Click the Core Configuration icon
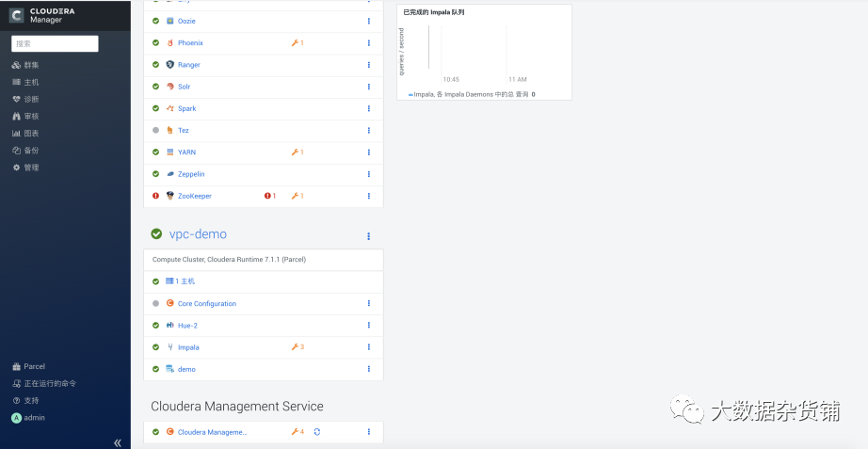The height and width of the screenshot is (449, 868). (x=170, y=303)
